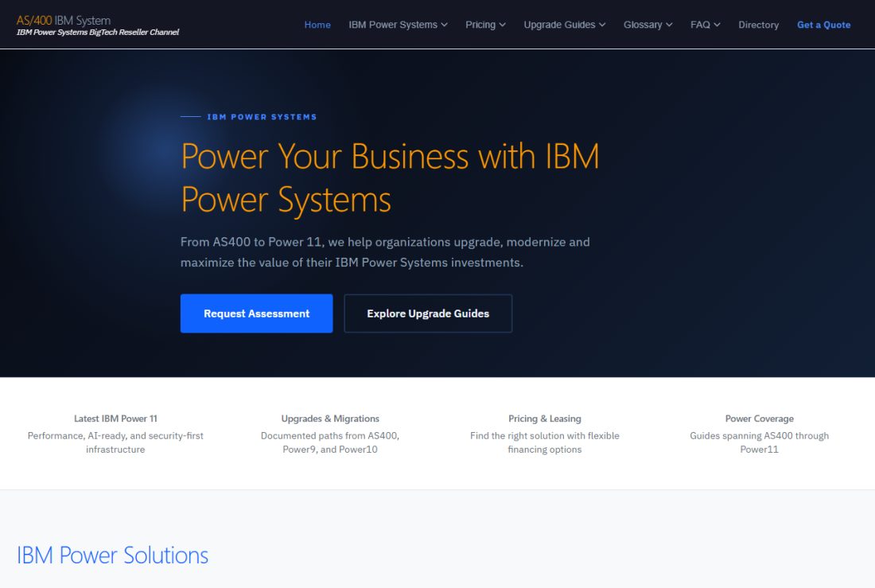The image size is (875, 588).
Task: Open the AS/400 IBM System logo link
Action: coord(64,20)
